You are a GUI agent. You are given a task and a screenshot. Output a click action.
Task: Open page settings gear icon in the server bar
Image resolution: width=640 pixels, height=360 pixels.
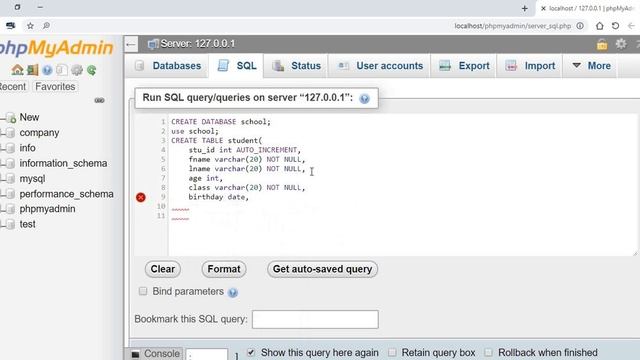pos(621,44)
